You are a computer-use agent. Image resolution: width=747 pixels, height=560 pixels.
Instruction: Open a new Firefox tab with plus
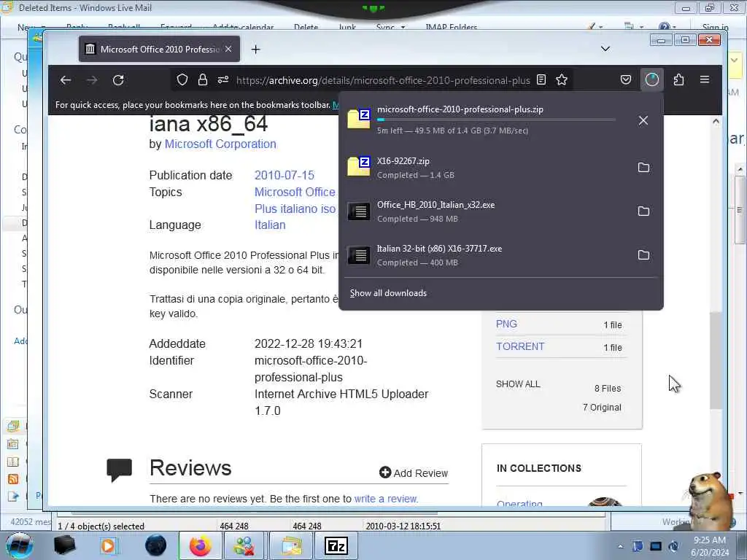coord(256,49)
